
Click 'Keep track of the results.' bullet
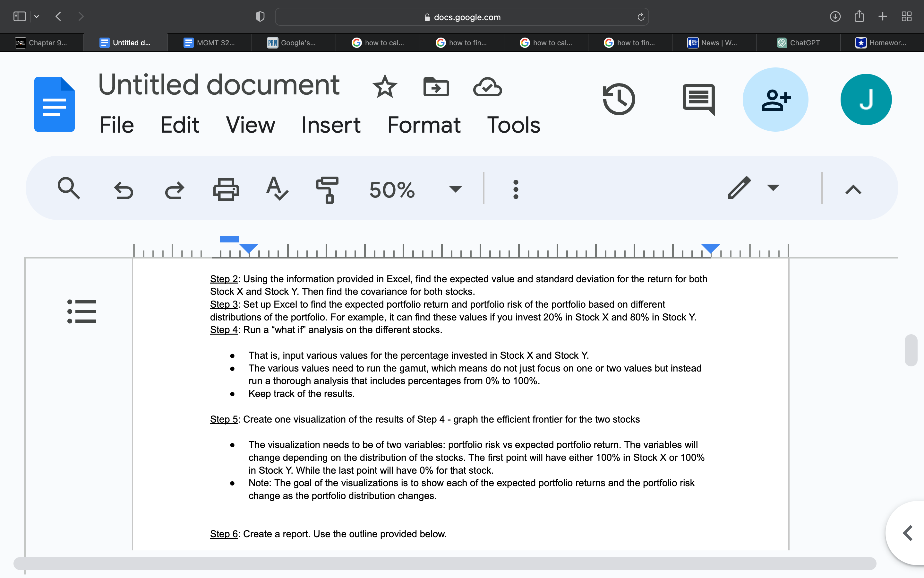point(301,394)
